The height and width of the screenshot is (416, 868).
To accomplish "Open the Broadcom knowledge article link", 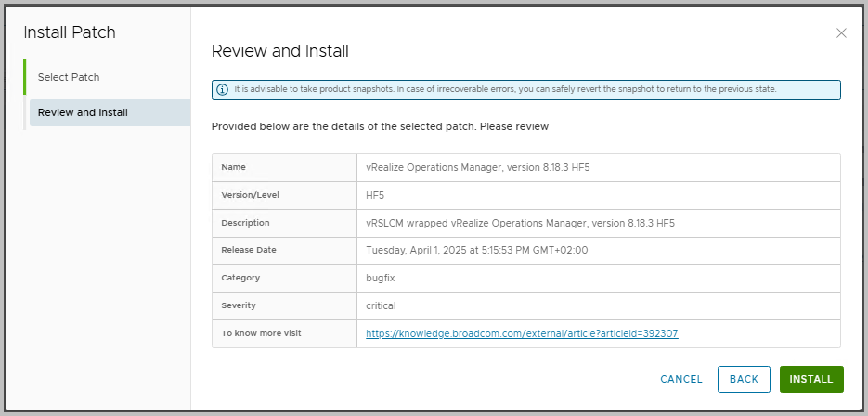I will pyautogui.click(x=522, y=333).
